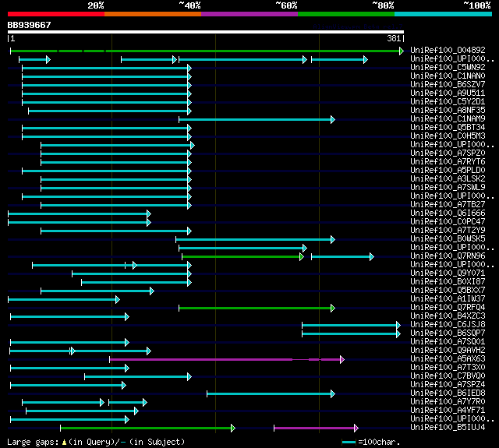Select the UniRef100_A3LSK2 label
The height and width of the screenshot is (448, 499).
click(448, 179)
